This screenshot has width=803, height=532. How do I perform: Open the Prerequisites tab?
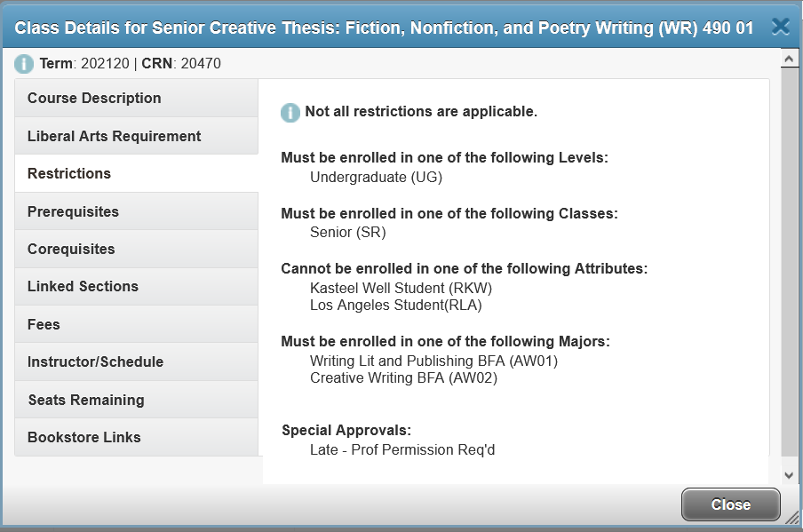point(136,211)
